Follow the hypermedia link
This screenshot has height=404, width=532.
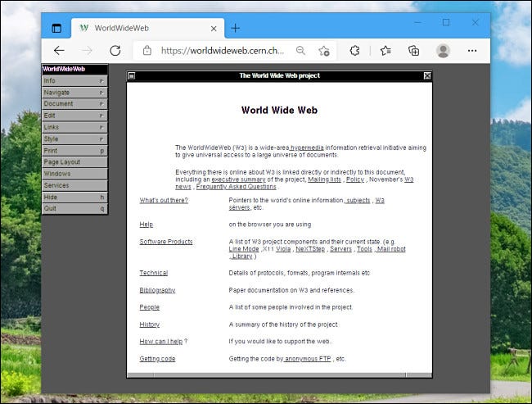tap(307, 148)
